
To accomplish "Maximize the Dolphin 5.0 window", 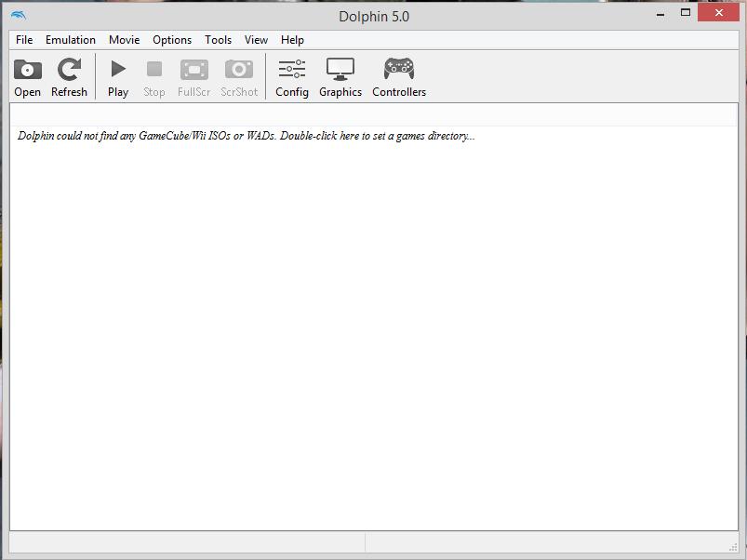I will (x=686, y=13).
